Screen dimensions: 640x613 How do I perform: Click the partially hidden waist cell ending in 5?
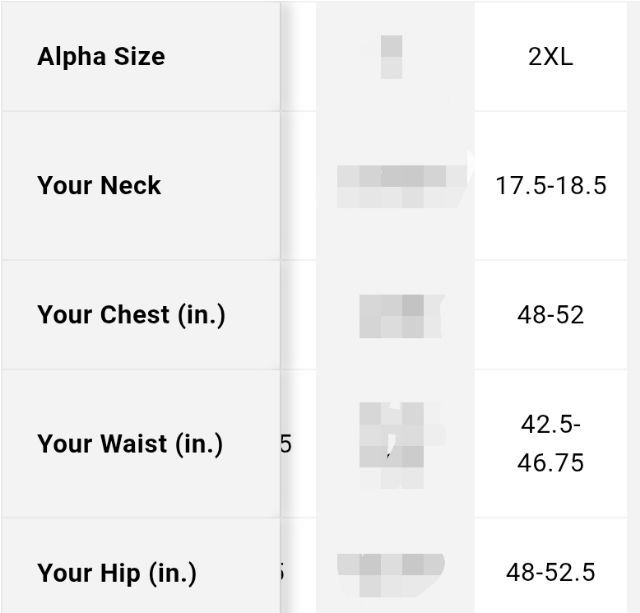[290, 443]
